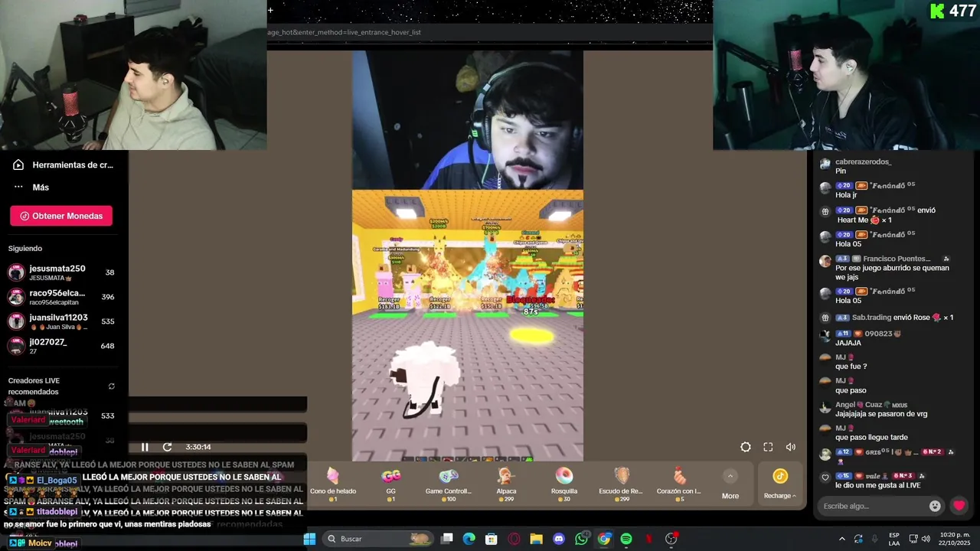Image resolution: width=980 pixels, height=551 pixels.
Task: Enter fullscreen mode on the live player
Action: (768, 447)
